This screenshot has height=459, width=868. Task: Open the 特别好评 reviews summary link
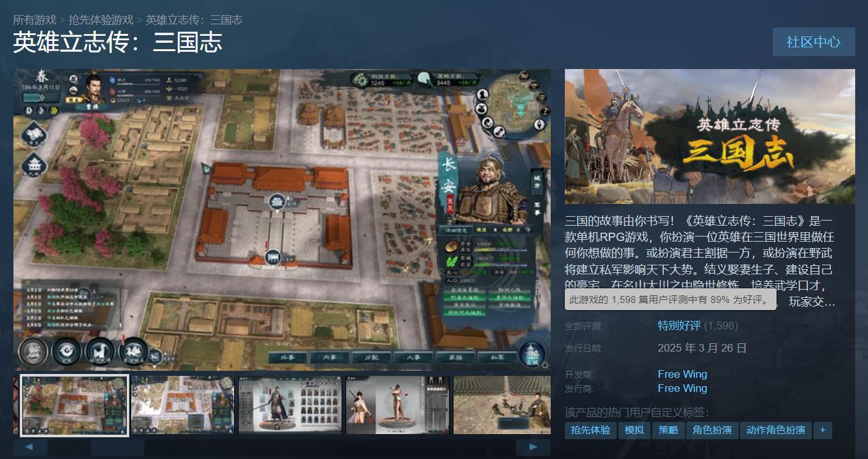[679, 325]
